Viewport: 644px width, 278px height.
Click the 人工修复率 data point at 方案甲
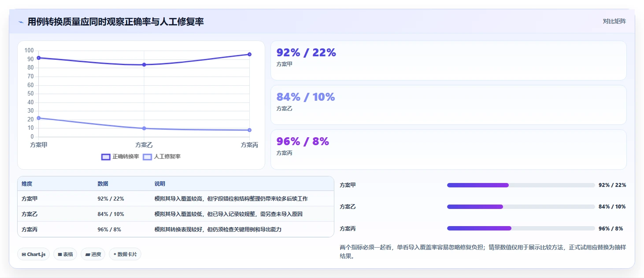coord(39,118)
